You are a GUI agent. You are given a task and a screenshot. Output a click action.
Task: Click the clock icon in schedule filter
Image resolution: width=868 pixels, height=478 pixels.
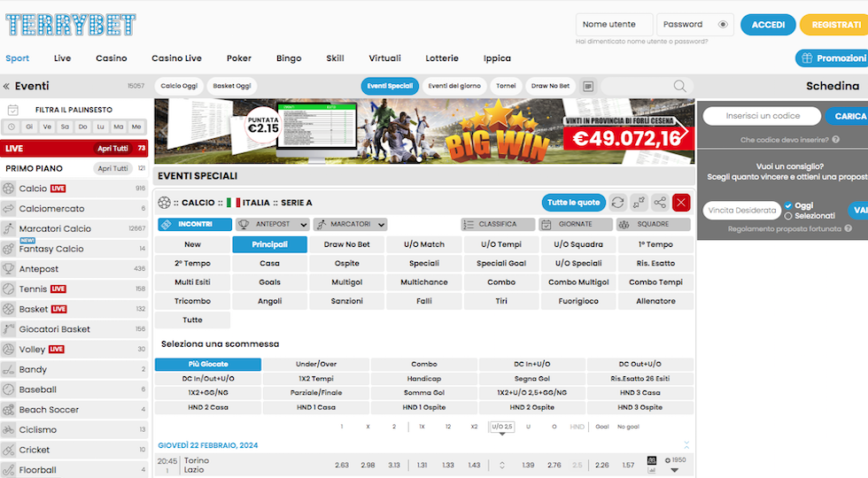12,127
